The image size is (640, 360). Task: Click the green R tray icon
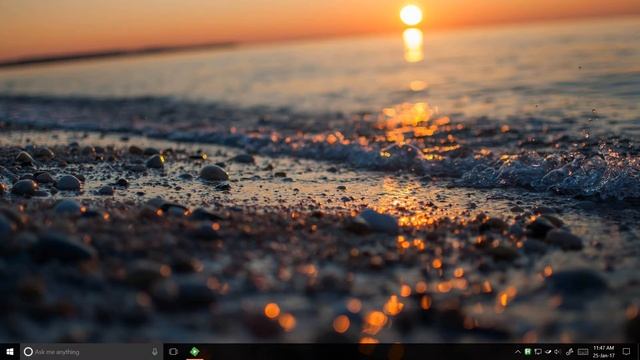pos(528,352)
